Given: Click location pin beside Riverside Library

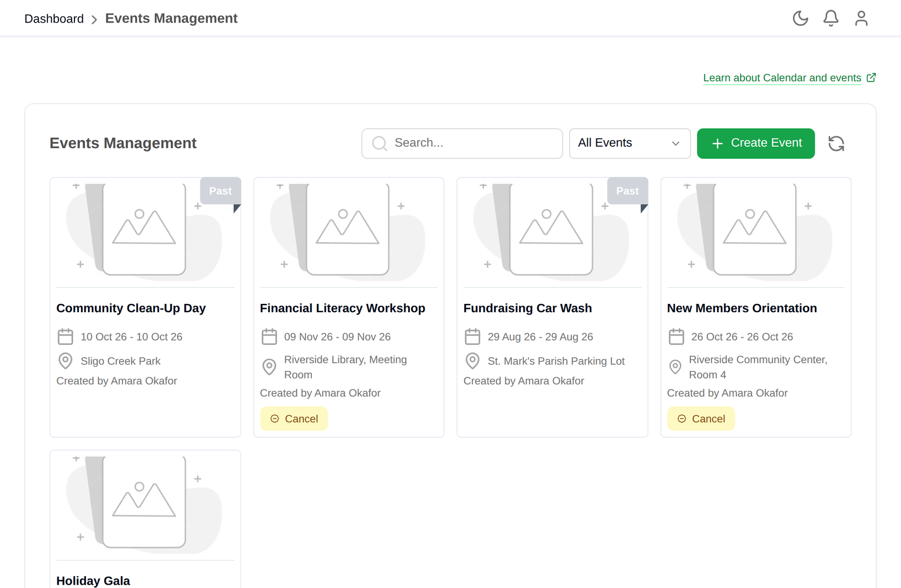Looking at the screenshot, I should tap(269, 367).
